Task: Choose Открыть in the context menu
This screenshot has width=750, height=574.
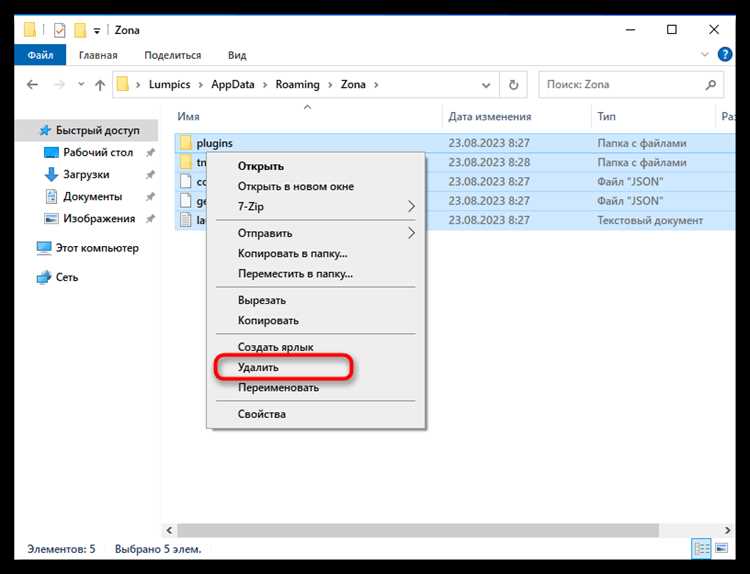Action: 316,166
